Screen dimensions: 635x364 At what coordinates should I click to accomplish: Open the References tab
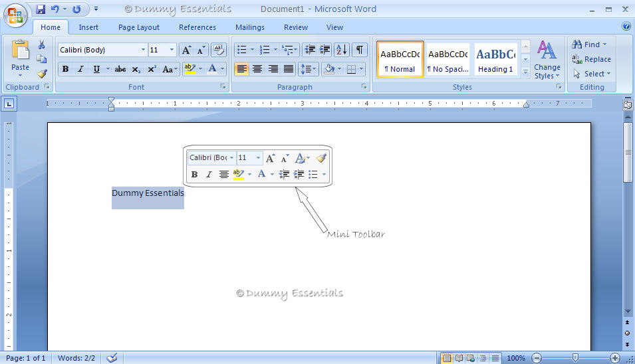(x=197, y=27)
